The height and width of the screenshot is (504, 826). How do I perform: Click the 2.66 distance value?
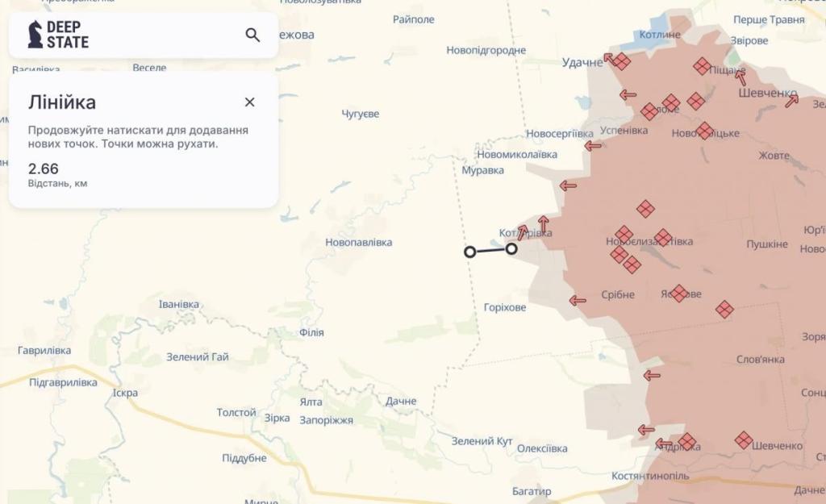(x=43, y=169)
